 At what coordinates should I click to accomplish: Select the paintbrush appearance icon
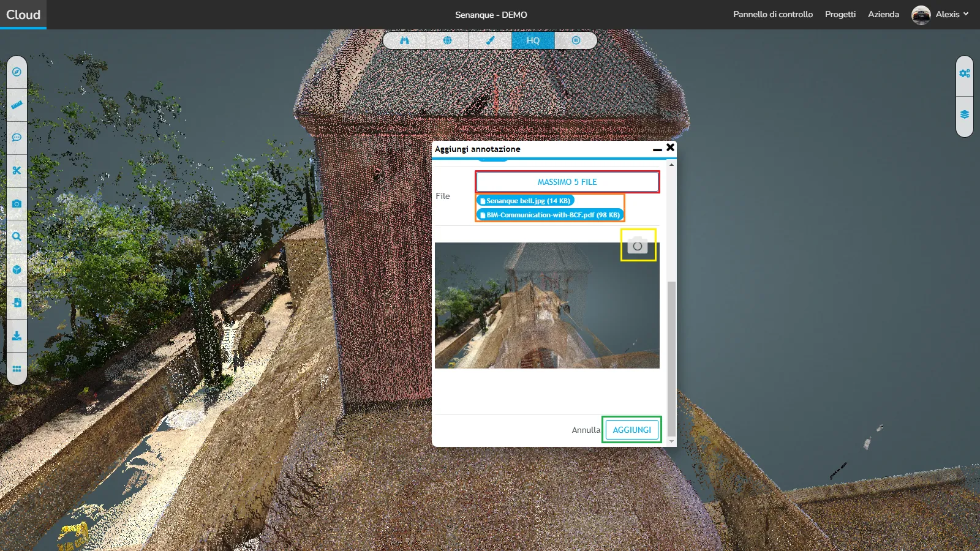[x=490, y=40]
